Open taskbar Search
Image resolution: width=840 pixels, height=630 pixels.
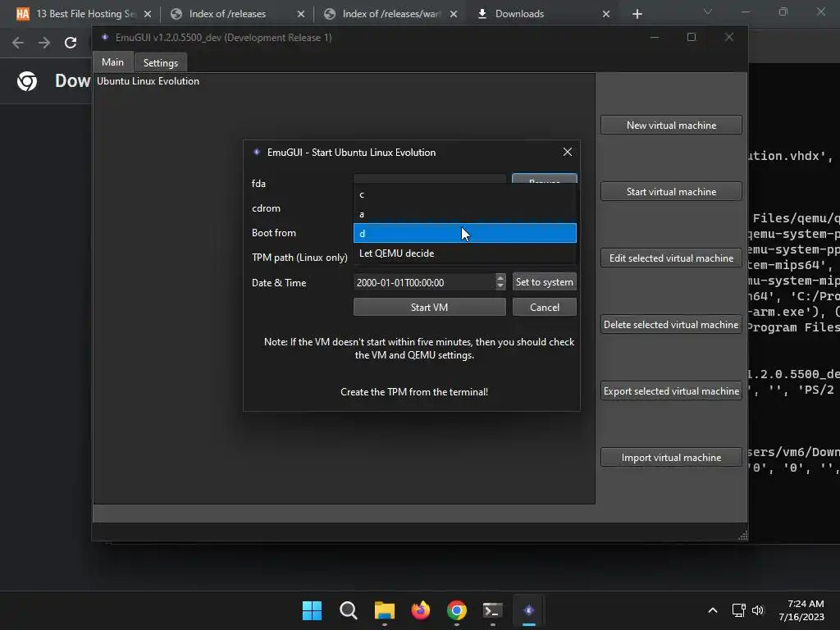click(x=348, y=610)
